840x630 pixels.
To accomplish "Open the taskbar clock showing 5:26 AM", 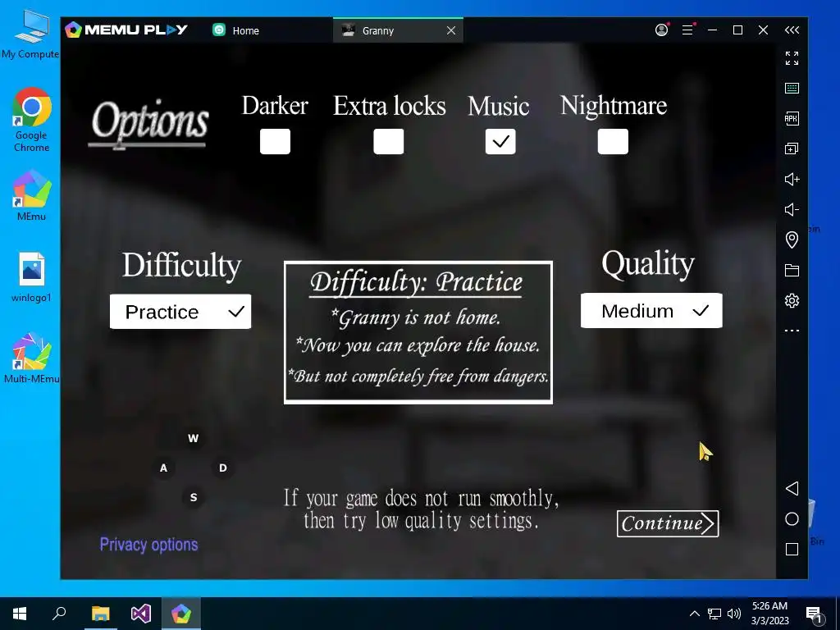I will click(x=769, y=614).
